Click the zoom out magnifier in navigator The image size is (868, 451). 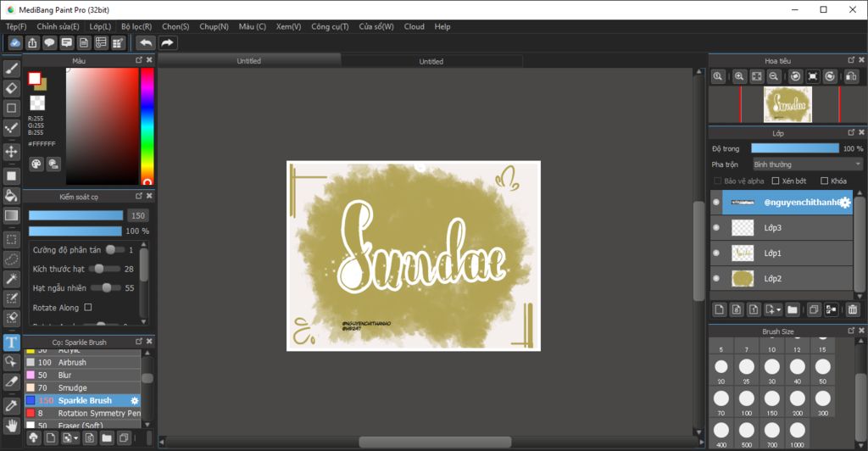click(774, 76)
